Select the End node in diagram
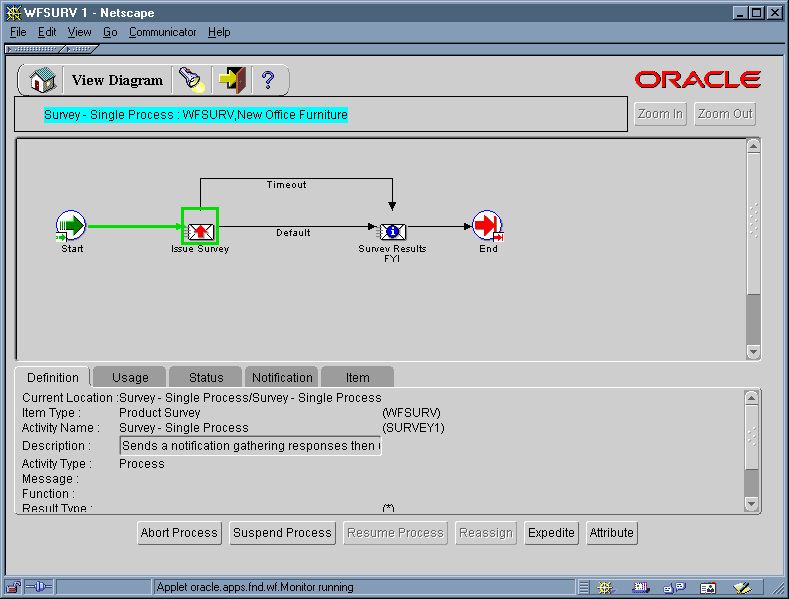 tap(487, 226)
